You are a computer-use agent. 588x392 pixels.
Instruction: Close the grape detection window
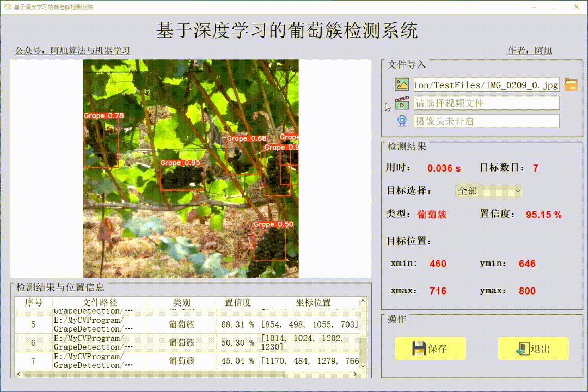[577, 7]
